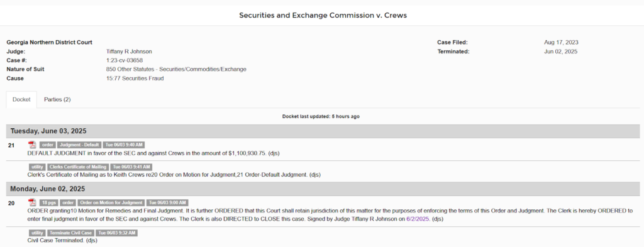Click the DEFAULT JUDGMENT entry text
Viewport: 644px width, 247px height.
[x=153, y=153]
